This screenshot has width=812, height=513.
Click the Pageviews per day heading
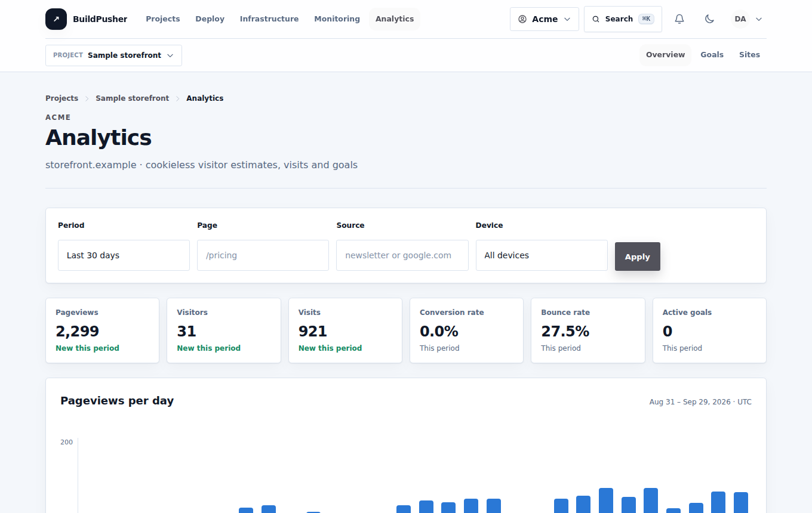[x=117, y=401]
